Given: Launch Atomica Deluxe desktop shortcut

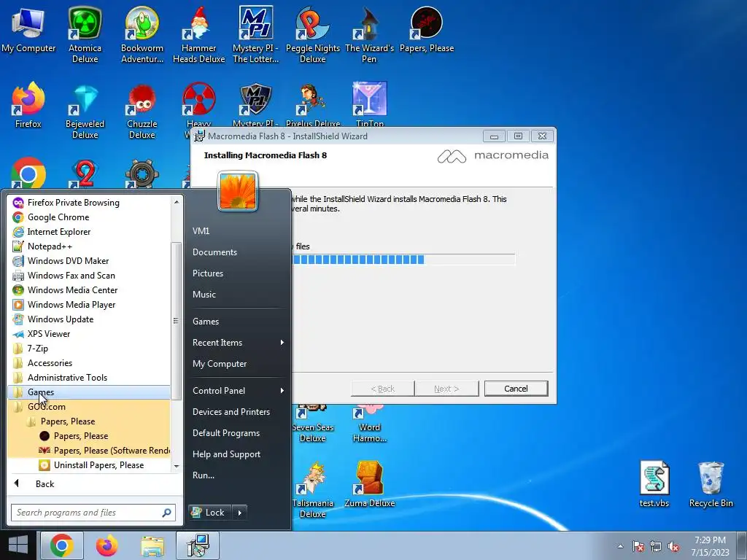Looking at the screenshot, I should tap(85, 34).
